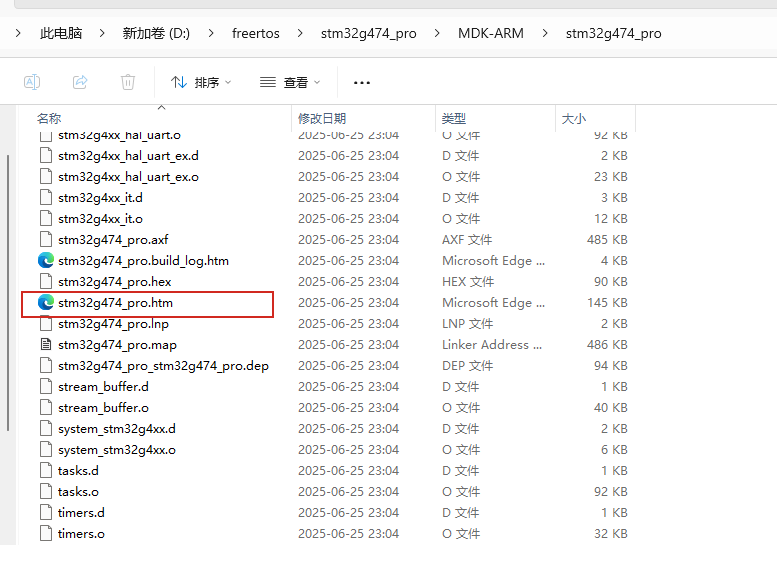Select stm32g474_pro.build_log.htm Edge icon
The height and width of the screenshot is (561, 777).
(x=46, y=260)
